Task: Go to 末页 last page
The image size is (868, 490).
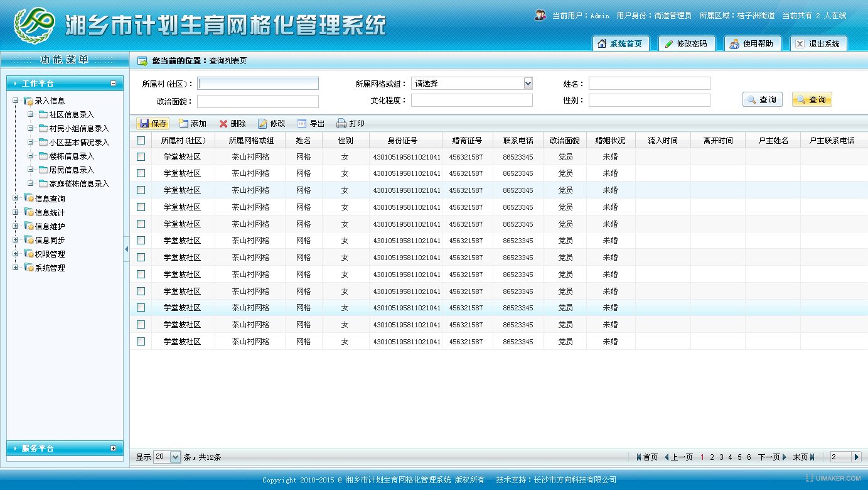Action: pos(803,457)
